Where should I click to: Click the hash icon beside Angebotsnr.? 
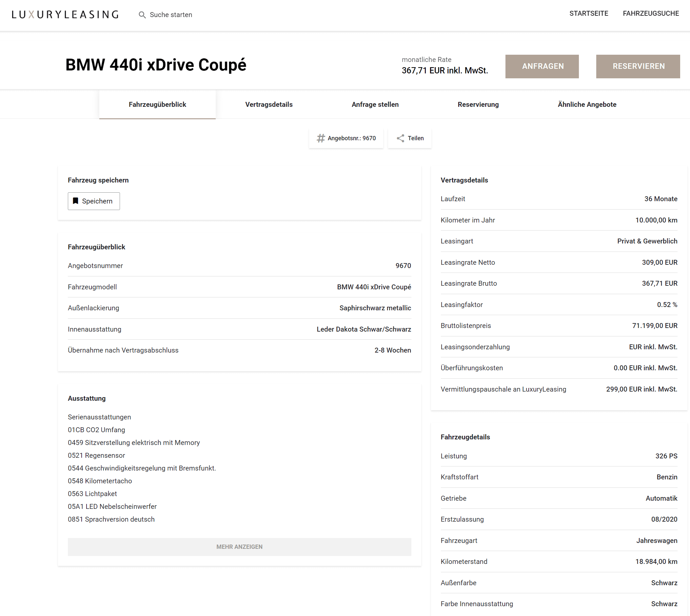coord(321,138)
